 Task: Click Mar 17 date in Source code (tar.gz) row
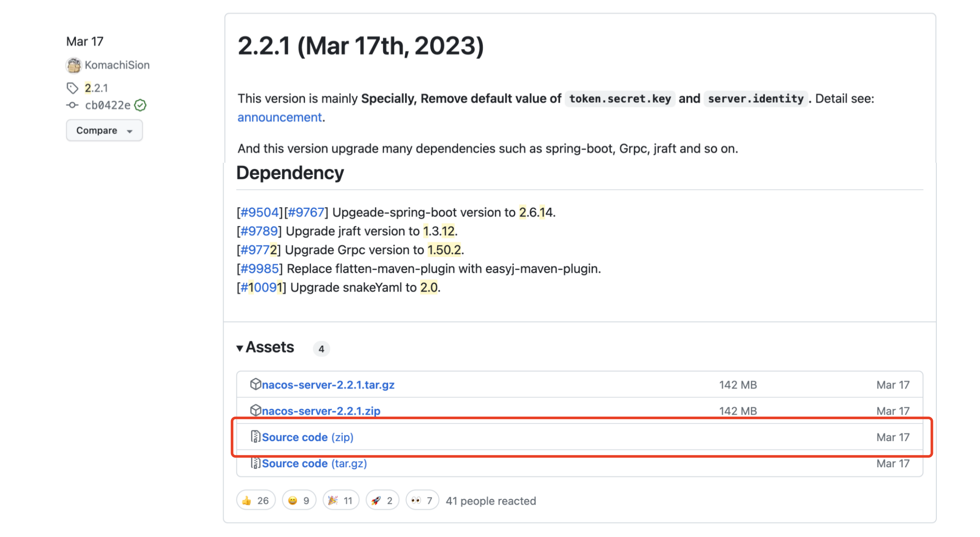click(x=893, y=463)
